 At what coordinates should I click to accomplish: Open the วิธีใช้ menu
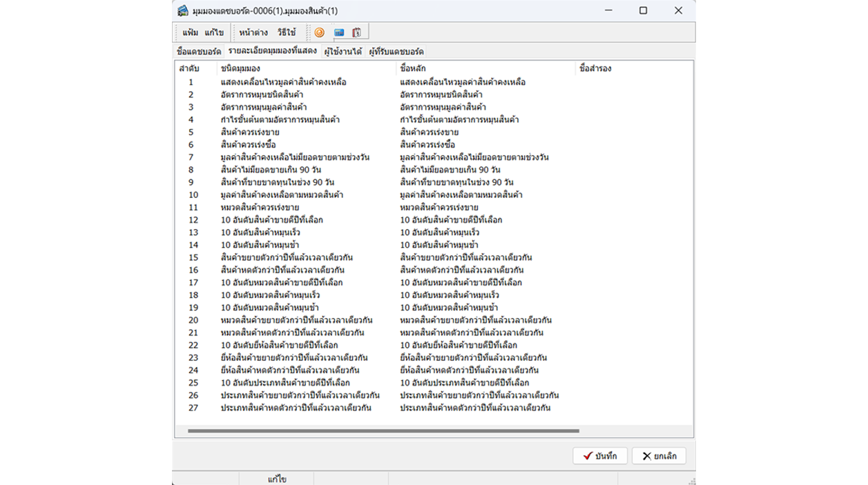click(x=287, y=32)
